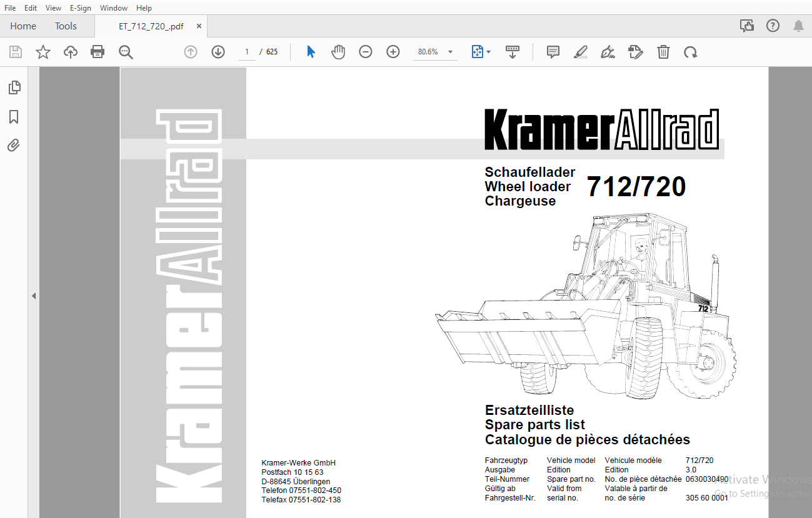Image resolution: width=812 pixels, height=518 pixels.
Task: Click the Save file icon
Action: [x=15, y=52]
